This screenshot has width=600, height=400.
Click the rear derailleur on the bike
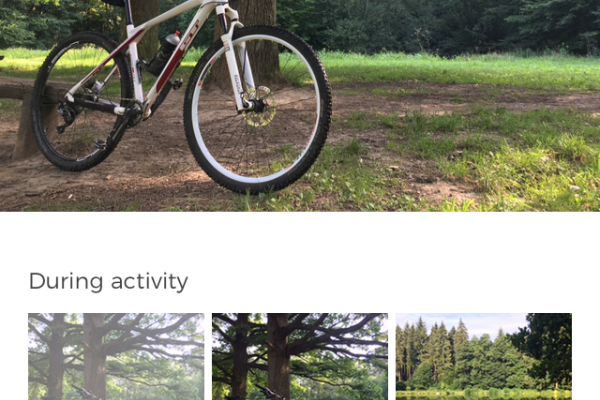click(x=66, y=115)
